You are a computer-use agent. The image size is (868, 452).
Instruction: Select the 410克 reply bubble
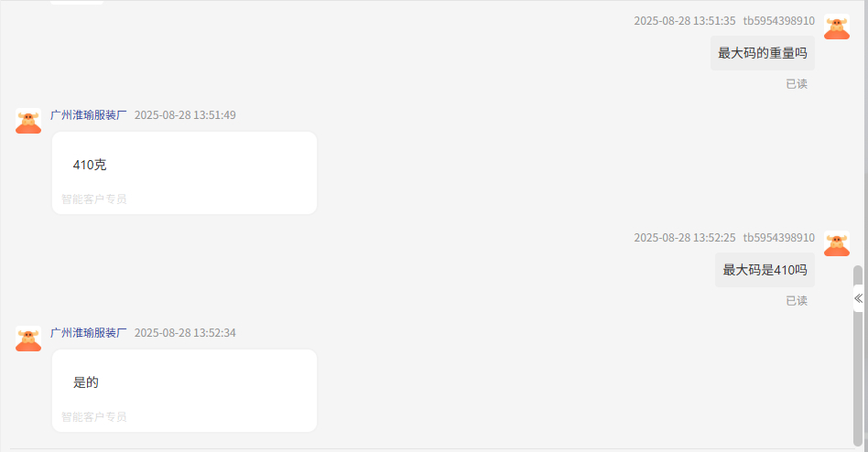coord(184,173)
